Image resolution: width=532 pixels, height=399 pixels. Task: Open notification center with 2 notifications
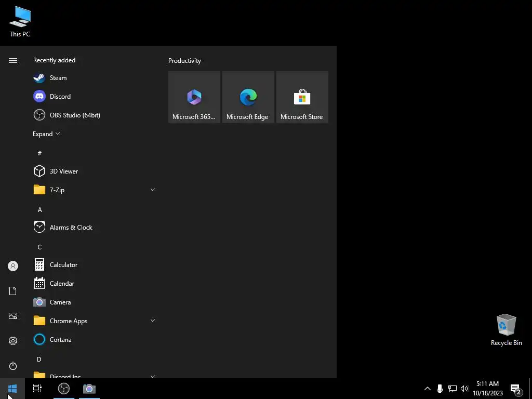(516, 389)
